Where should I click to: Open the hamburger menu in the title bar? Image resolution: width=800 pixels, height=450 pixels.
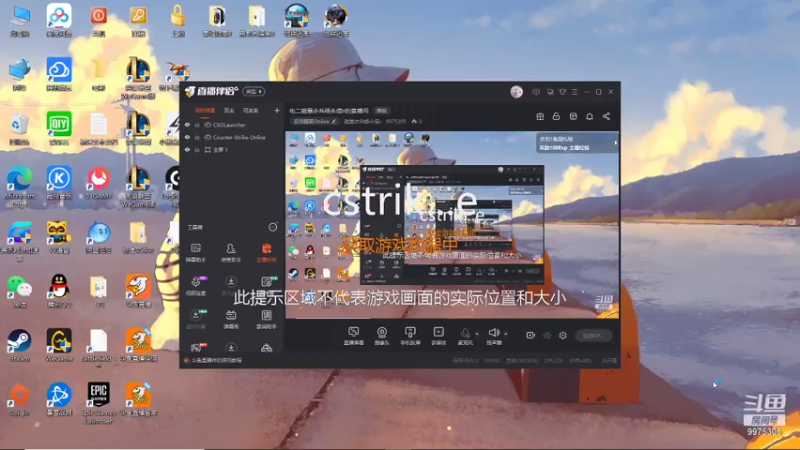pyautogui.click(x=574, y=92)
